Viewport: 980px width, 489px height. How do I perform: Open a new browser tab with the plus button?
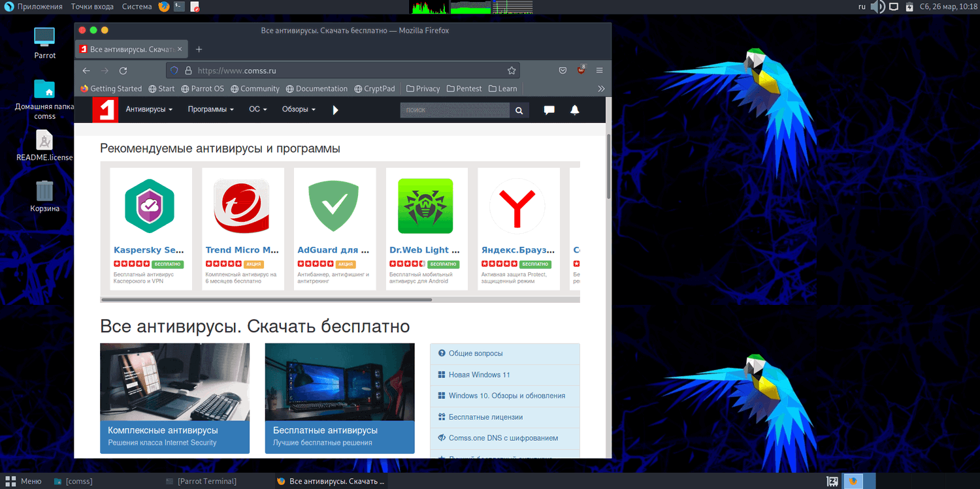click(199, 49)
